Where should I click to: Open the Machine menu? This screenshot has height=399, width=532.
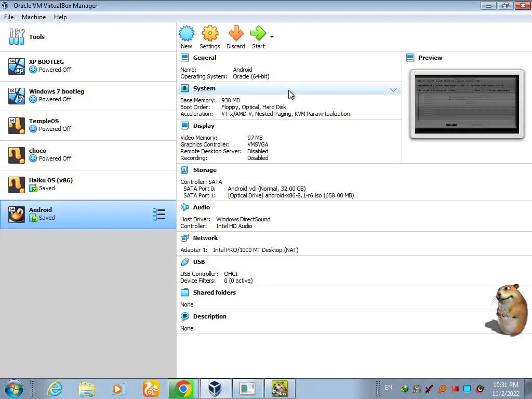tap(34, 17)
